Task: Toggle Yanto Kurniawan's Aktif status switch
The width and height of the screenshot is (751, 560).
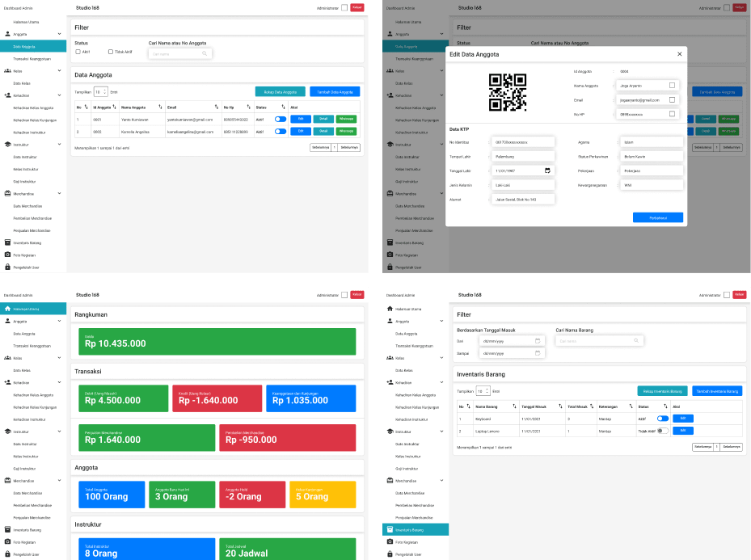Action: [281, 120]
